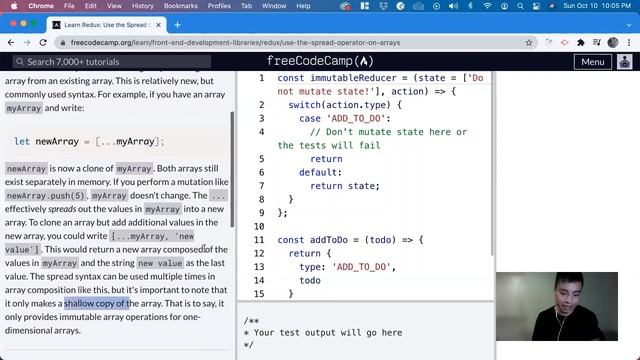Open the Edit menu
This screenshot has width=640, height=360.
pos(91,6)
